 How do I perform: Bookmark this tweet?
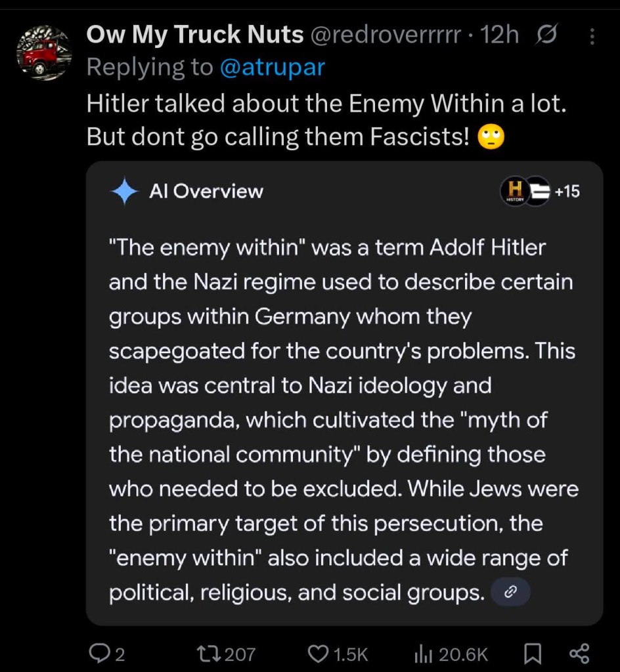(x=532, y=653)
